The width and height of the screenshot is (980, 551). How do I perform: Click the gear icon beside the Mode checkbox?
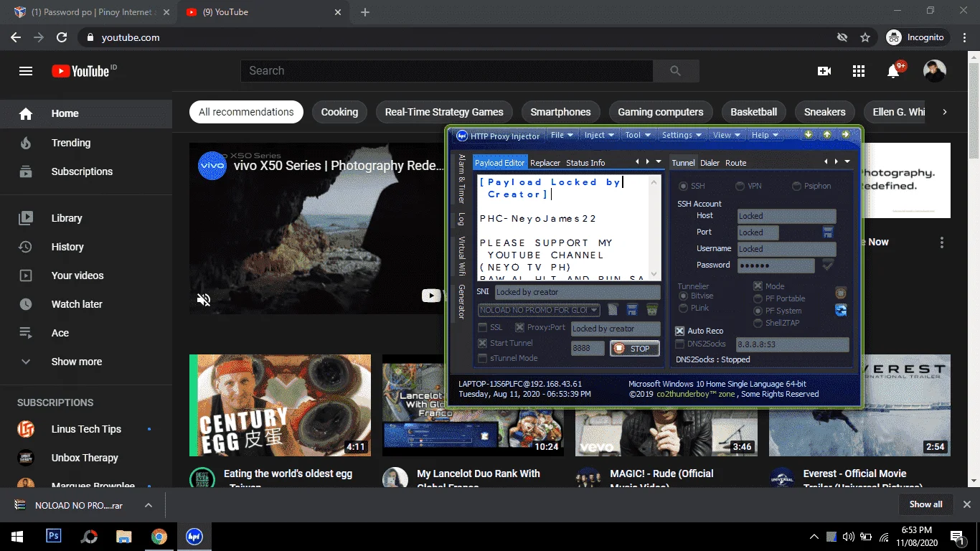pos(841,293)
